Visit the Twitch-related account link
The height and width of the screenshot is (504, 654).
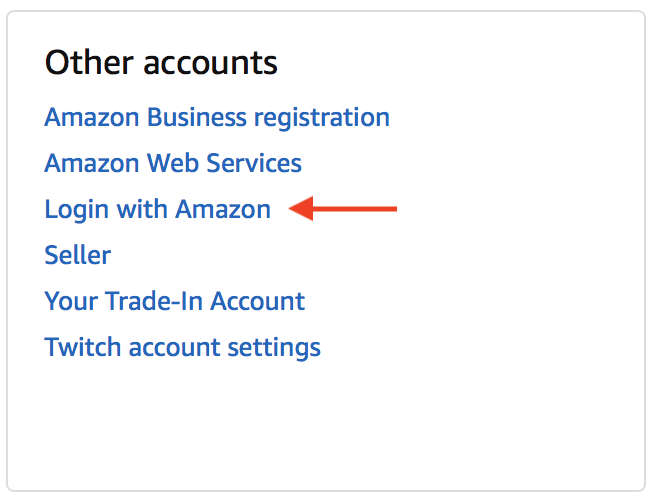point(182,348)
